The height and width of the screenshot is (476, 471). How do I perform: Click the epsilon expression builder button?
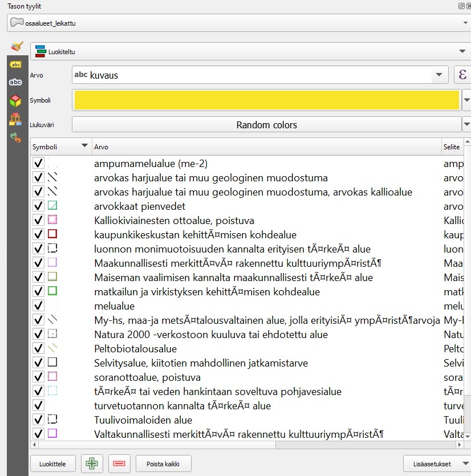tap(462, 75)
